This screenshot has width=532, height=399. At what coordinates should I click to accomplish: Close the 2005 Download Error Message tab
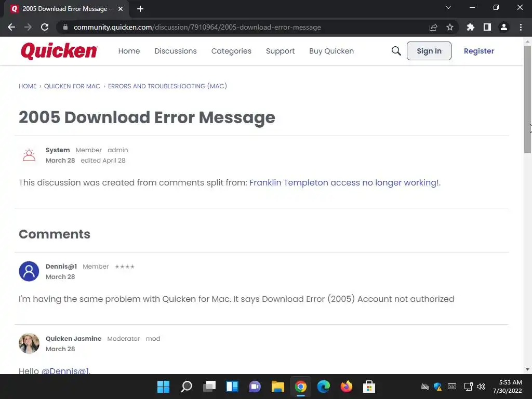[121, 9]
